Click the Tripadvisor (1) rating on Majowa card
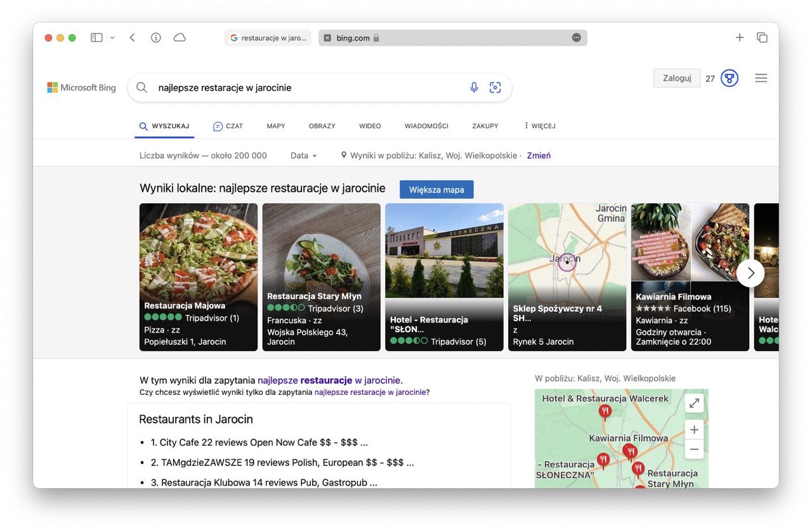Image resolution: width=812 pixels, height=532 pixels. 192,317
